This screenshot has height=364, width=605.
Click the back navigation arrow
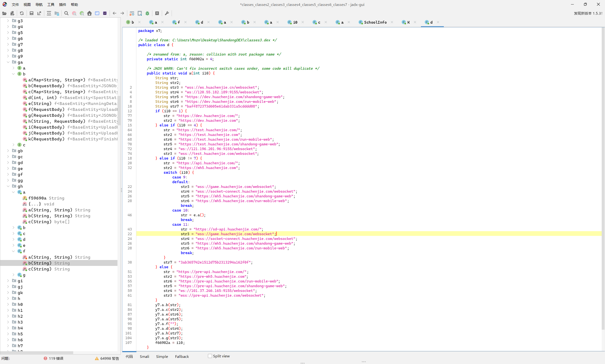[x=115, y=13]
